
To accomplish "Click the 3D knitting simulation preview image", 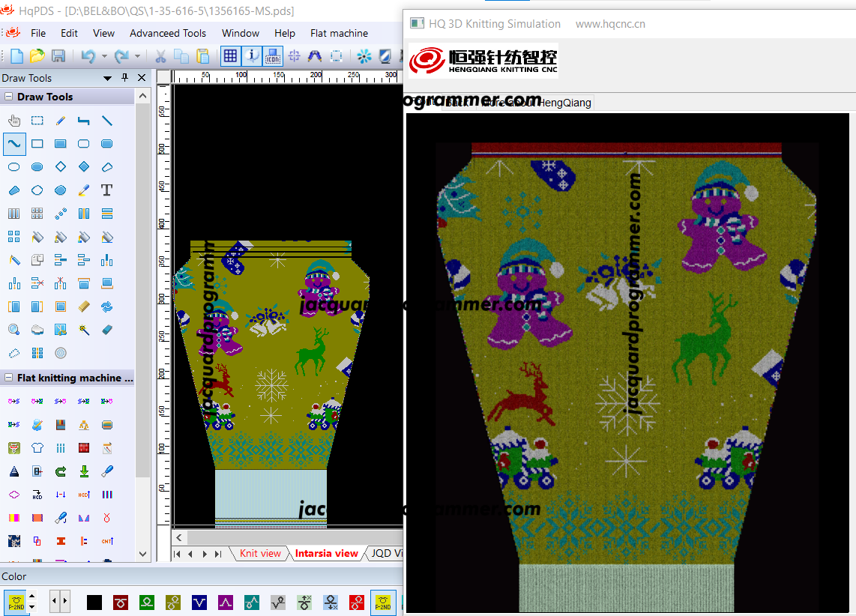I will tap(627, 363).
